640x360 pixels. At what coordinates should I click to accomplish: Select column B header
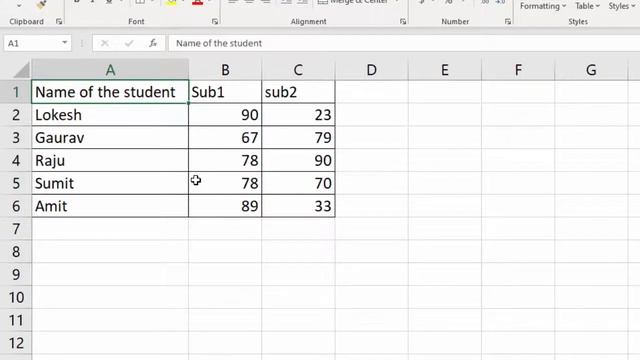click(225, 70)
